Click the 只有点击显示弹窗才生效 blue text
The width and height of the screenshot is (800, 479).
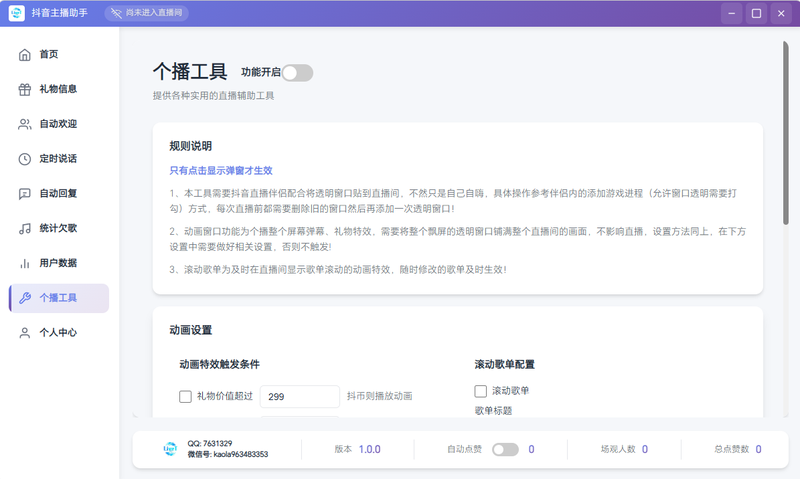pos(221,171)
